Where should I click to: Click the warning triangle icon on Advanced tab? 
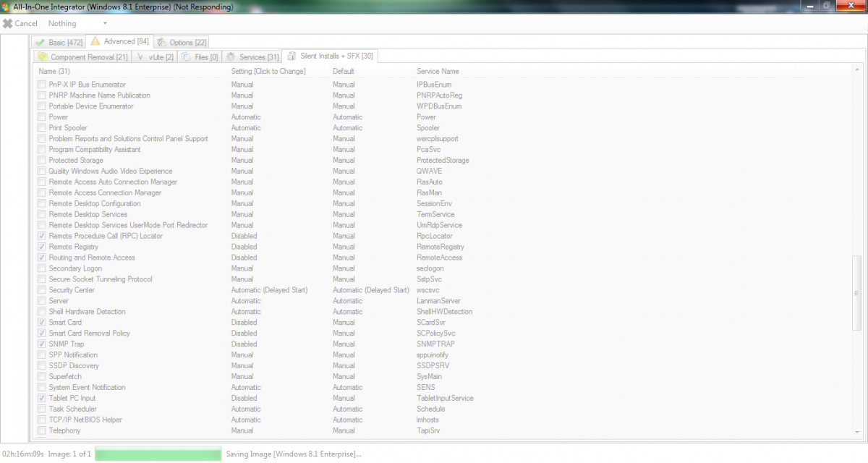pos(95,41)
